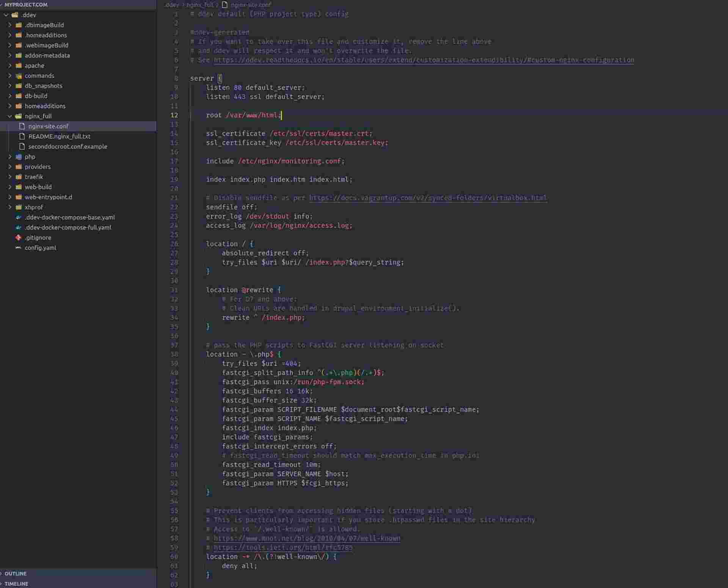Expand the apache folder chevron
The image size is (728, 588).
pyautogui.click(x=10, y=66)
